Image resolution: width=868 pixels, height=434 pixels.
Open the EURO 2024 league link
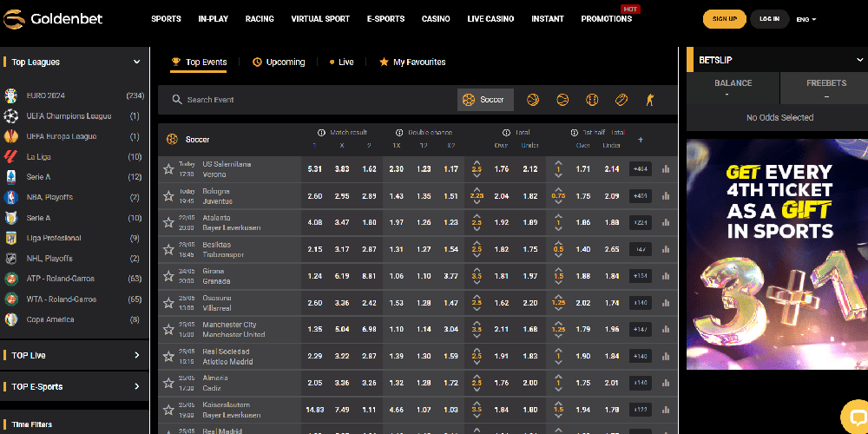pos(45,95)
